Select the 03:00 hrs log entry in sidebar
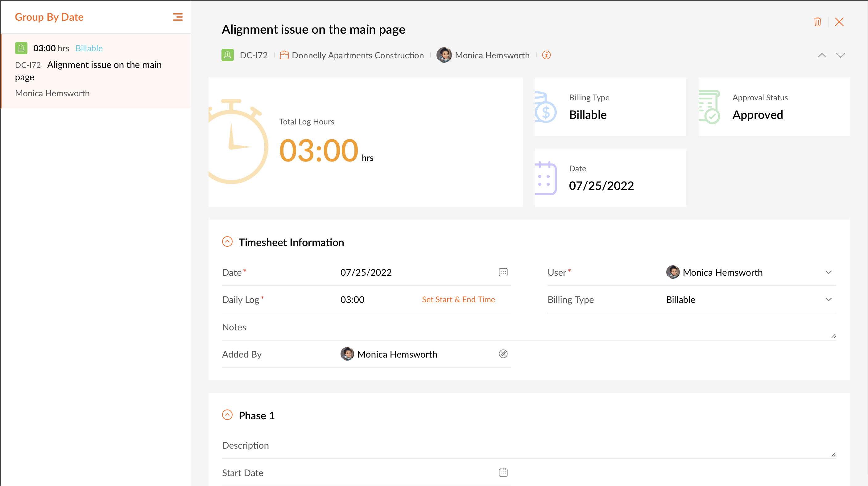The width and height of the screenshot is (868, 486). (x=96, y=71)
